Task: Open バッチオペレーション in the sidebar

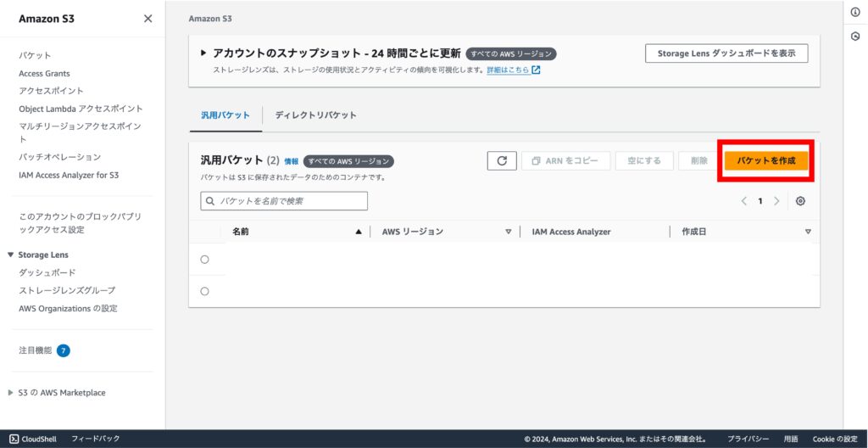Action: tap(60, 157)
